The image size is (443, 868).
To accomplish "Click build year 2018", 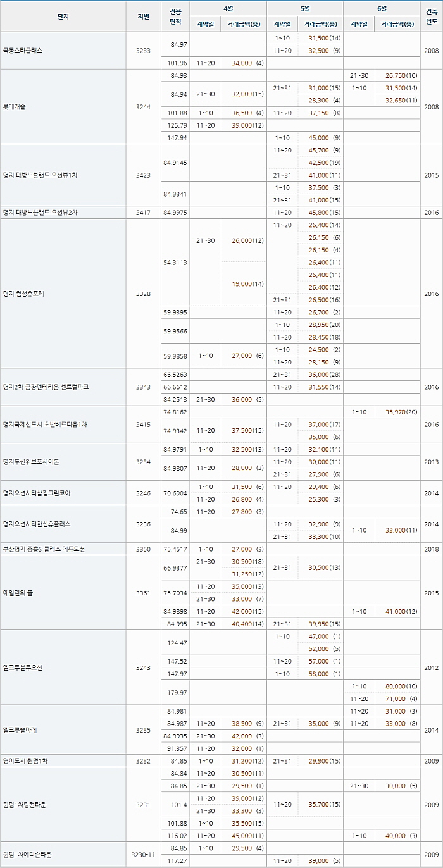I will tap(432, 549).
